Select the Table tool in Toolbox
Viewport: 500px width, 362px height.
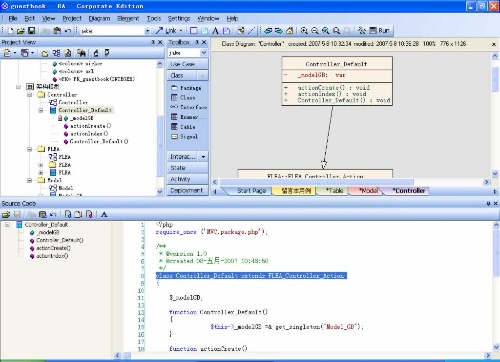click(x=183, y=127)
